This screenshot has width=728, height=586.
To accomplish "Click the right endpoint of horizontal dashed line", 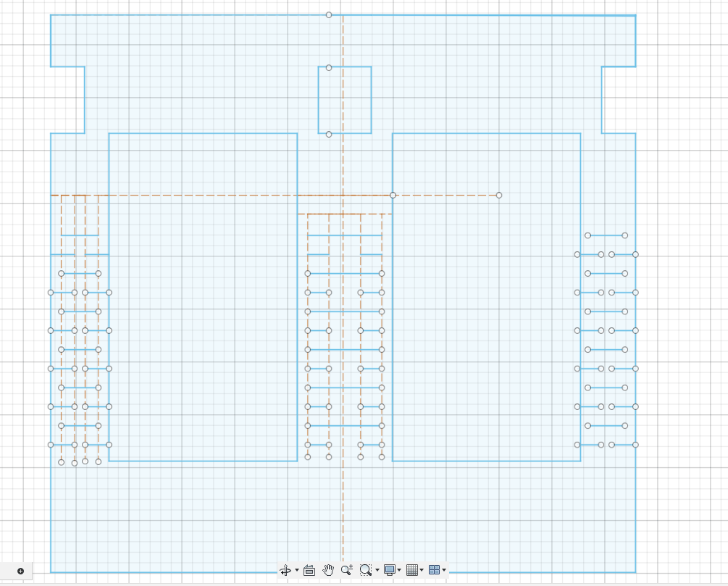I will [x=499, y=195].
